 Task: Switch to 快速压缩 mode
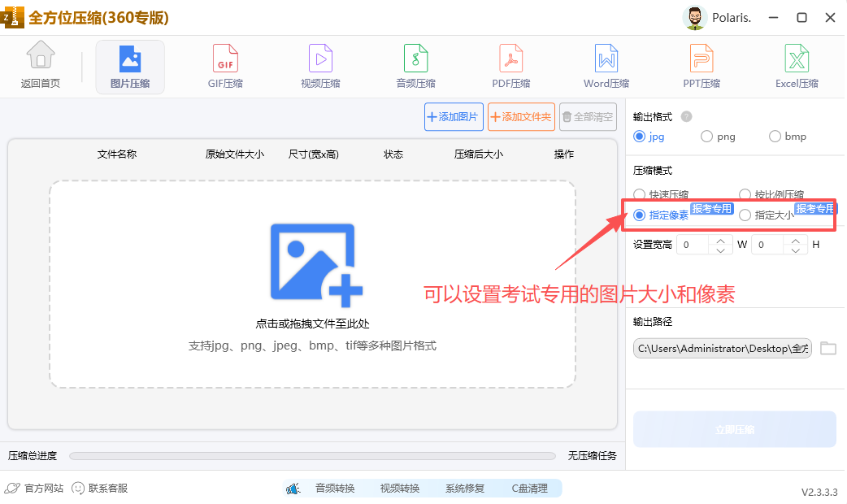(x=641, y=194)
